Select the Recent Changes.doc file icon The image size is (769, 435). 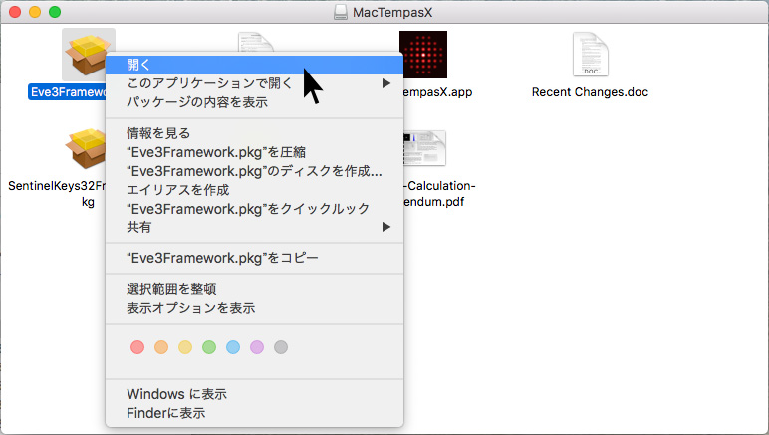pyautogui.click(x=590, y=54)
